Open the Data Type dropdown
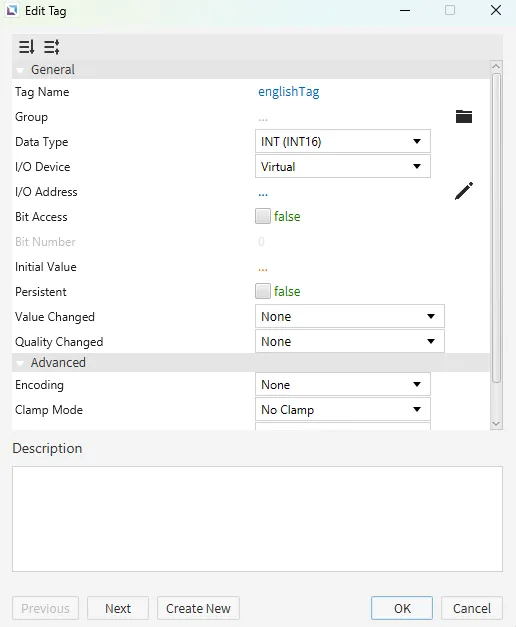Image resolution: width=516 pixels, height=627 pixels. tap(343, 141)
